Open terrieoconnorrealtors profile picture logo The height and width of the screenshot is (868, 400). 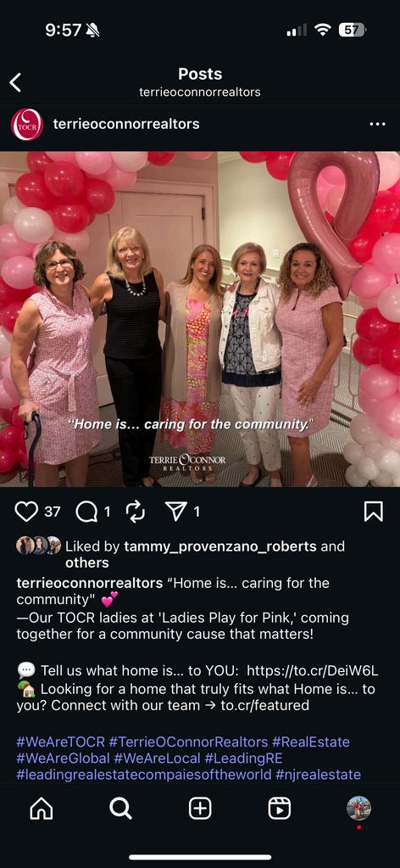(27, 124)
